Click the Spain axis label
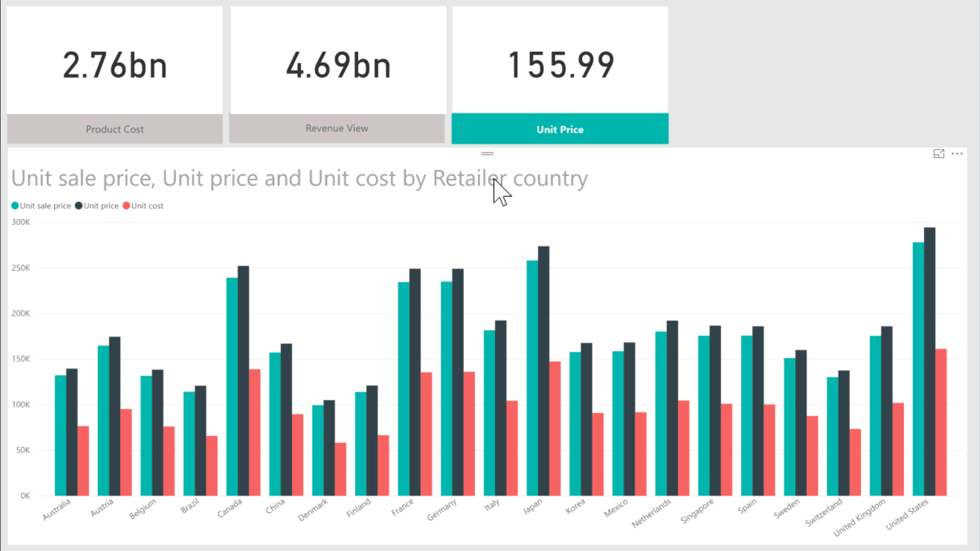Image resolution: width=980 pixels, height=551 pixels. (x=747, y=506)
